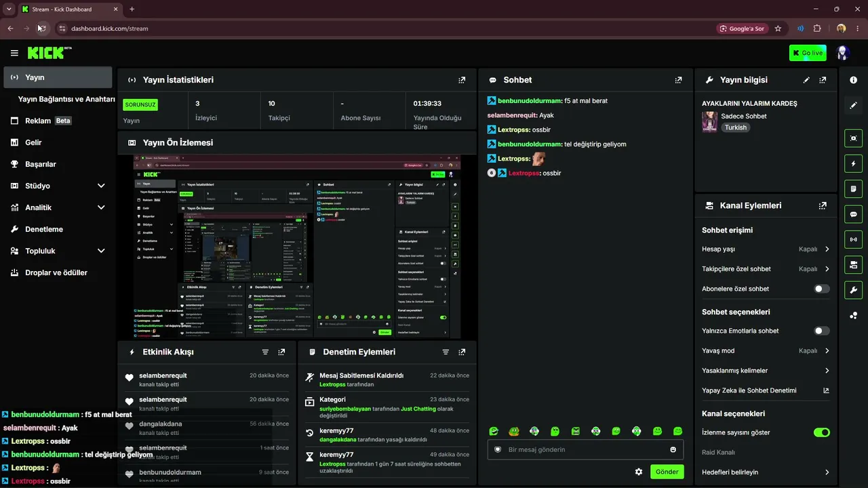Click the Bir mesaj gönderin input field

click(x=585, y=449)
